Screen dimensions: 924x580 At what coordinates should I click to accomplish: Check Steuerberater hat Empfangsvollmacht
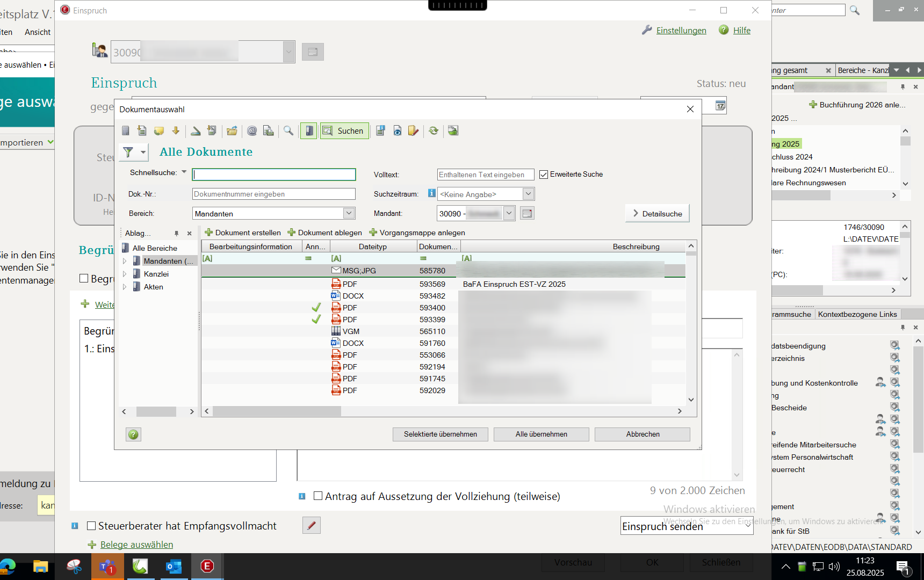(91, 526)
